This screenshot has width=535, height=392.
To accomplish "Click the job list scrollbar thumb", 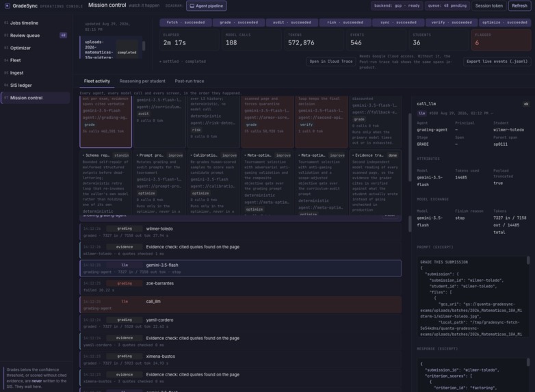I will click(x=144, y=46).
